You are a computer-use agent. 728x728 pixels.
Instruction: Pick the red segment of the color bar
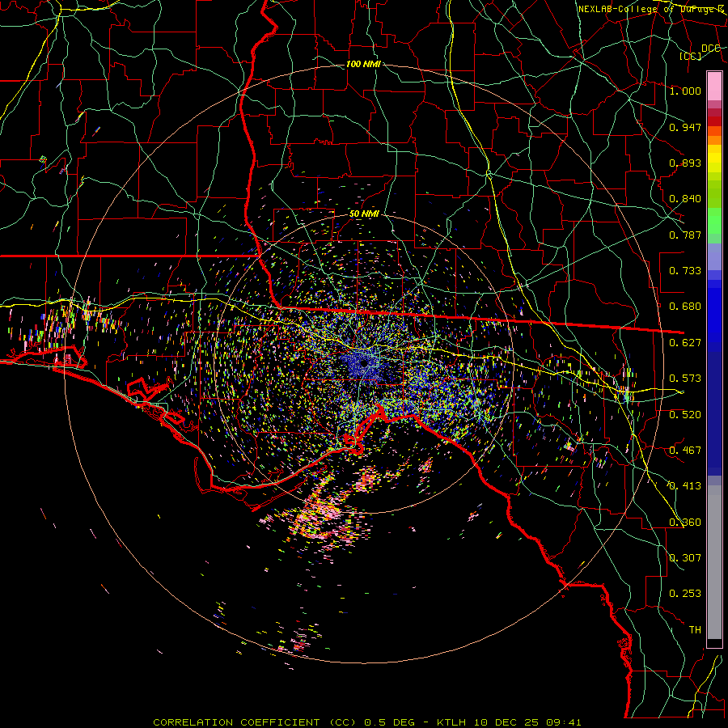(x=714, y=121)
